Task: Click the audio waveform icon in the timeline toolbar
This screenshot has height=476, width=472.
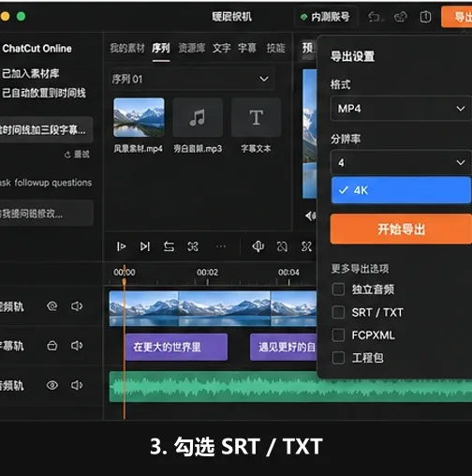Action: point(258,246)
